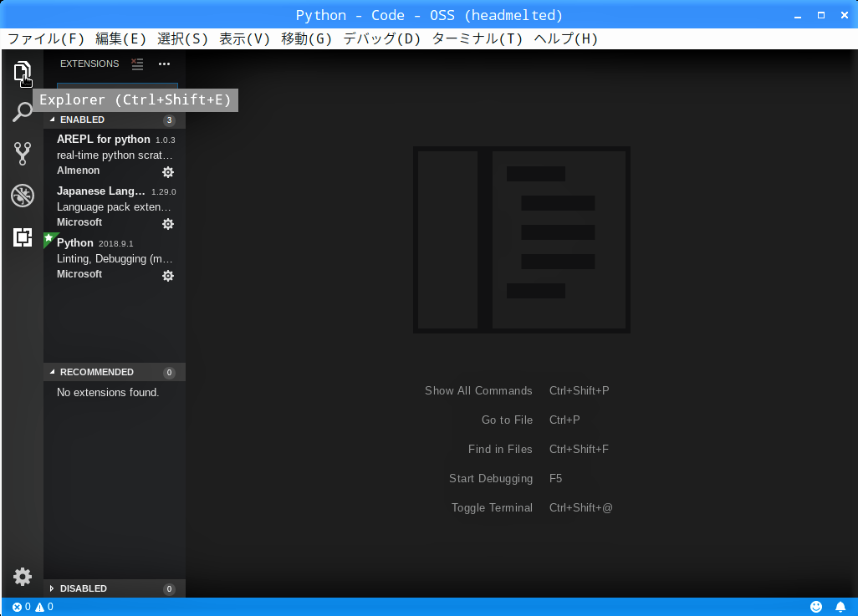Open the 表示(V) menu
Image resolution: width=858 pixels, height=616 pixels.
click(244, 38)
